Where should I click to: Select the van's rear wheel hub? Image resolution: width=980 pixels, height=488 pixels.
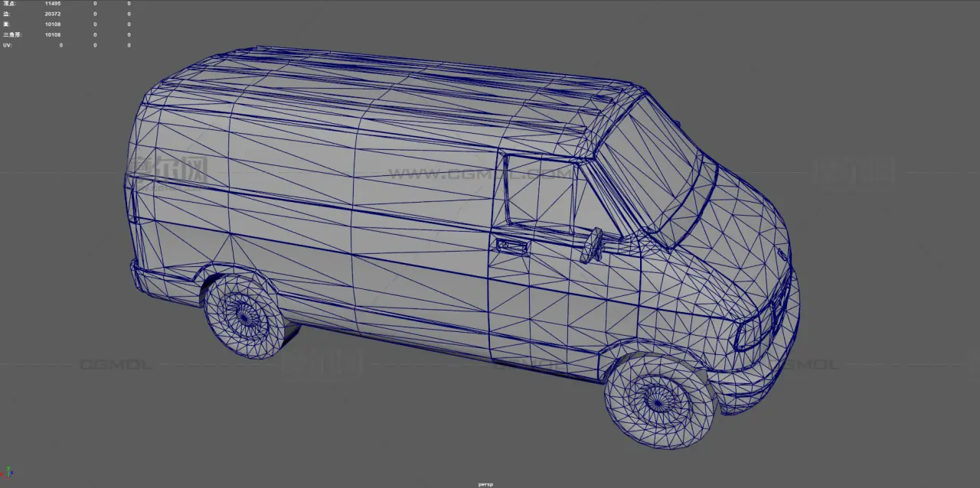[243, 314]
